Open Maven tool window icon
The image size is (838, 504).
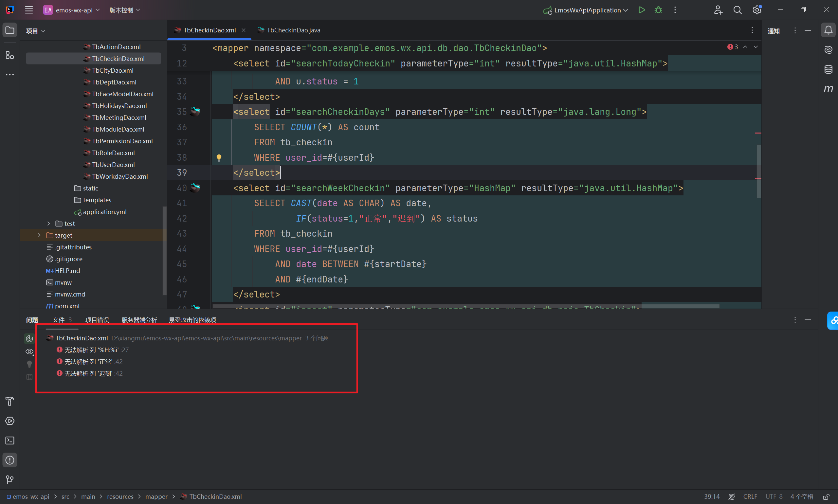click(828, 89)
